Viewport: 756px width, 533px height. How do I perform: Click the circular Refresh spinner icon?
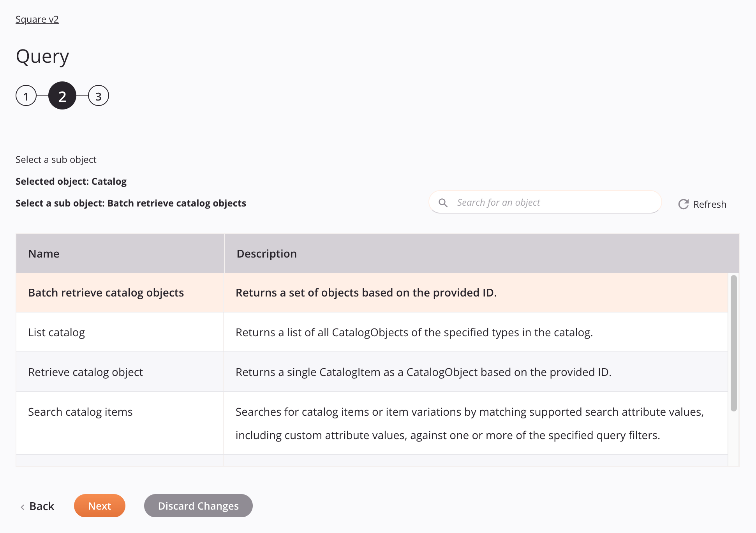683,204
